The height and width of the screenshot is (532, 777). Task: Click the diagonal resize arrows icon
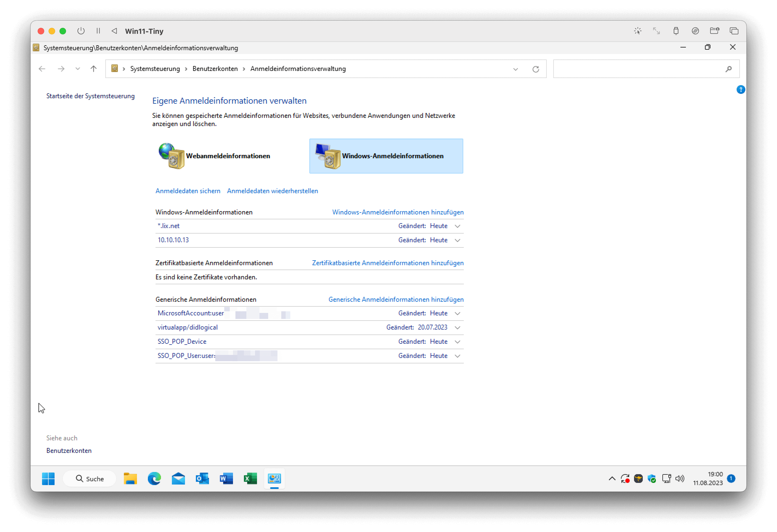pyautogui.click(x=656, y=31)
